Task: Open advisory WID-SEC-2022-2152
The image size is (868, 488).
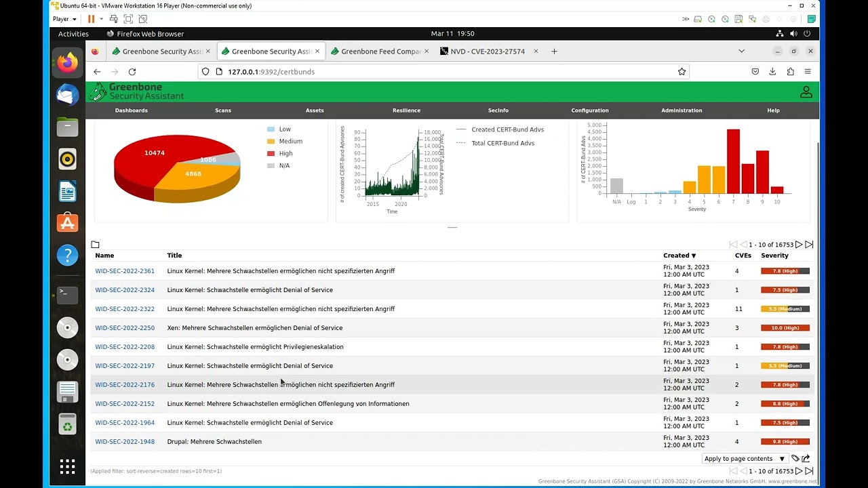Action: (x=125, y=404)
